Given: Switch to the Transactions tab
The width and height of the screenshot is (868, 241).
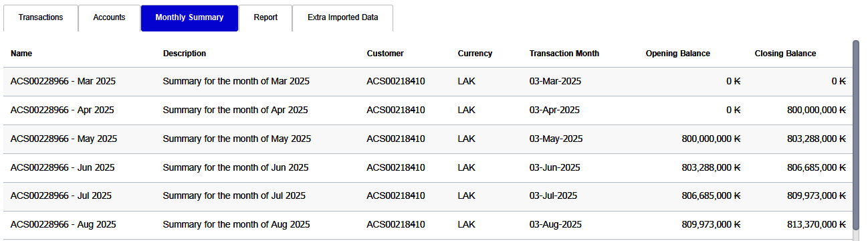Looking at the screenshot, I should tap(41, 18).
